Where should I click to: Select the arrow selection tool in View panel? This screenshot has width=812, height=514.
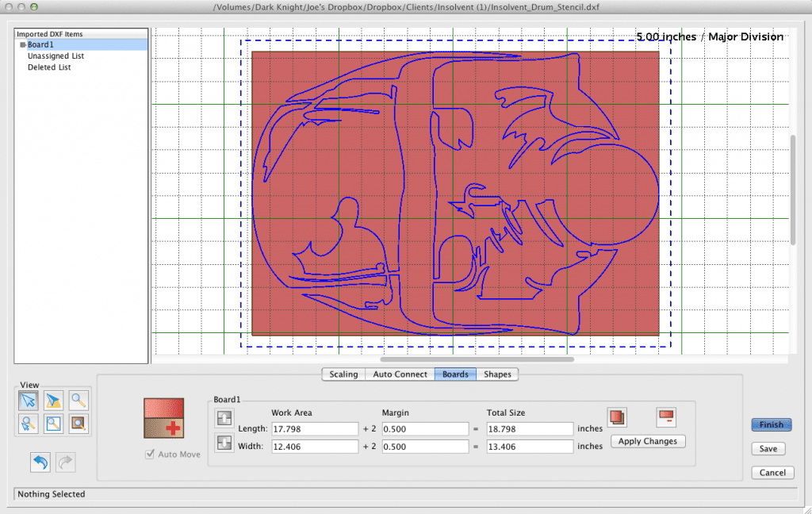tap(28, 400)
